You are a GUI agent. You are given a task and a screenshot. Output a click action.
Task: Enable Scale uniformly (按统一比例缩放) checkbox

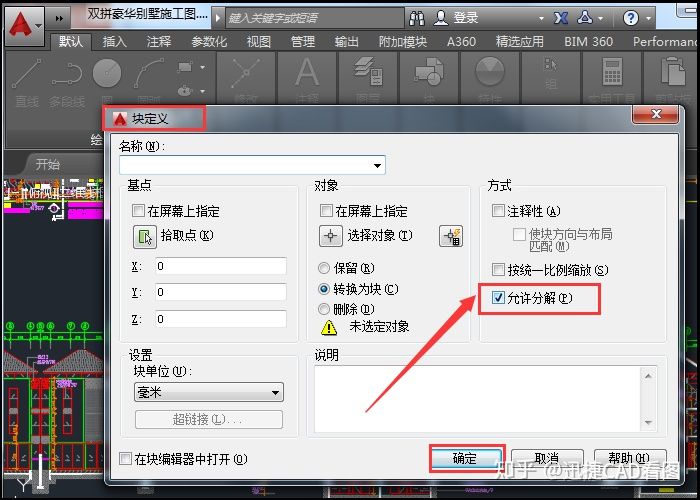pyautogui.click(x=498, y=269)
